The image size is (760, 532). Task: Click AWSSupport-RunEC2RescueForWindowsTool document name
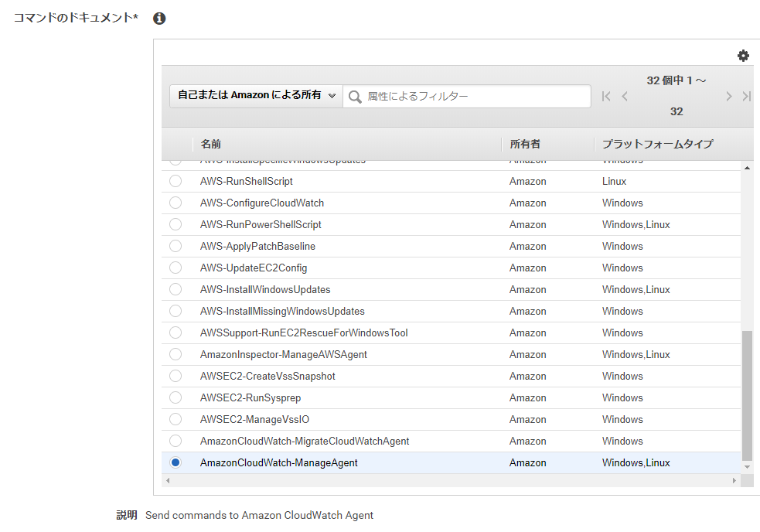click(x=304, y=333)
